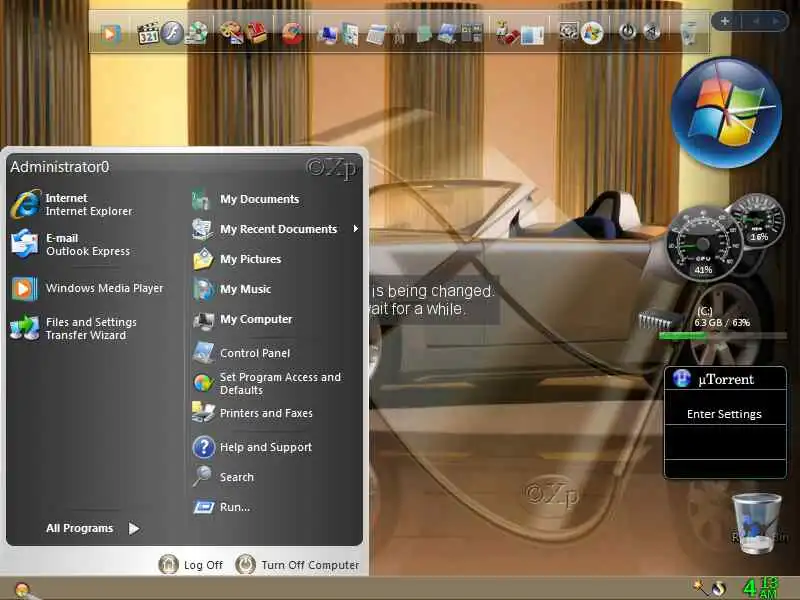Open the gear settings dock icon
This screenshot has width=800, height=600.
pos(568,32)
